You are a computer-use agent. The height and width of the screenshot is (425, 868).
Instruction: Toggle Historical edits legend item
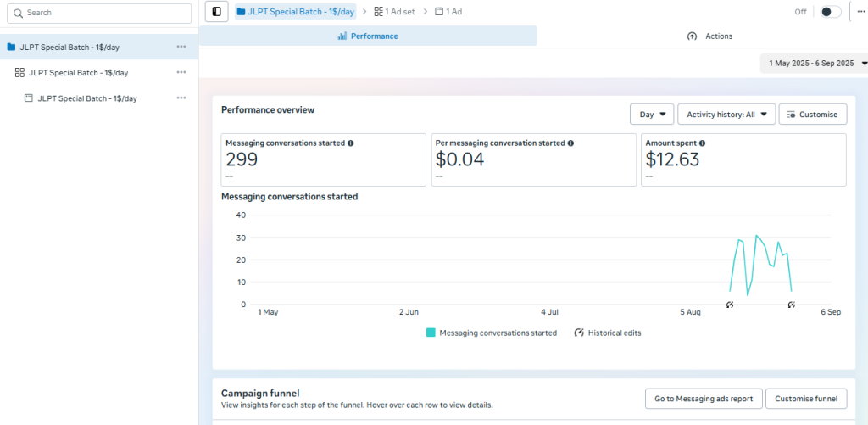click(607, 333)
